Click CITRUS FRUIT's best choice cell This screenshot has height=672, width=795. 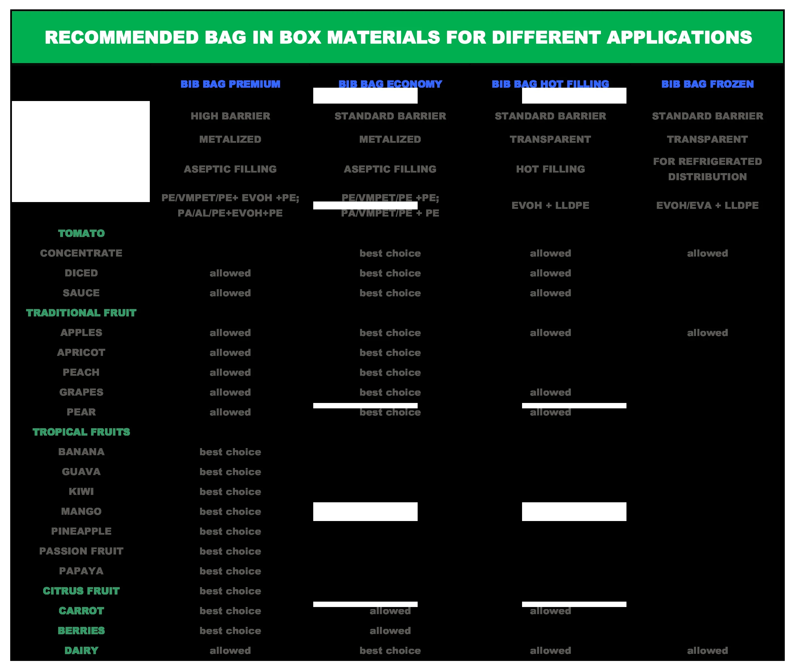pyautogui.click(x=230, y=591)
